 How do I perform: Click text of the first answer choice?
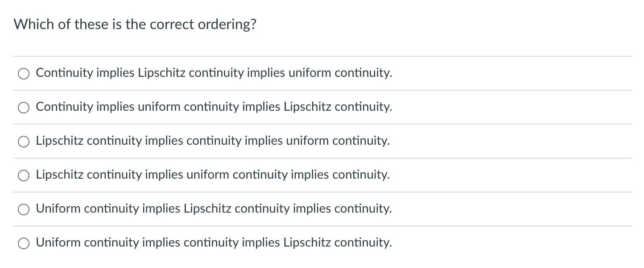214,73
